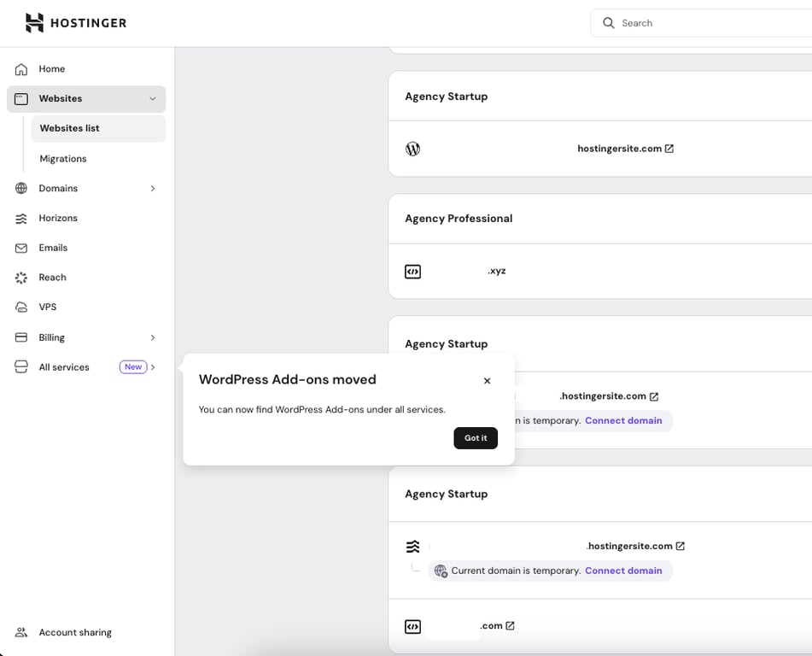The image size is (812, 656).
Task: Click the WordPress Add-ons moved title
Action: (x=288, y=379)
